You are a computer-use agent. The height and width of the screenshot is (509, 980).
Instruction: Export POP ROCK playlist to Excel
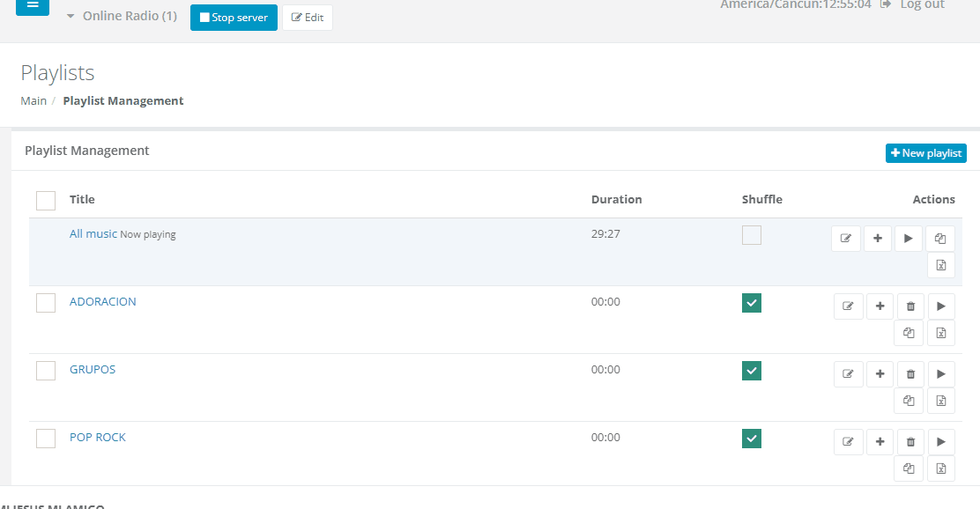940,469
